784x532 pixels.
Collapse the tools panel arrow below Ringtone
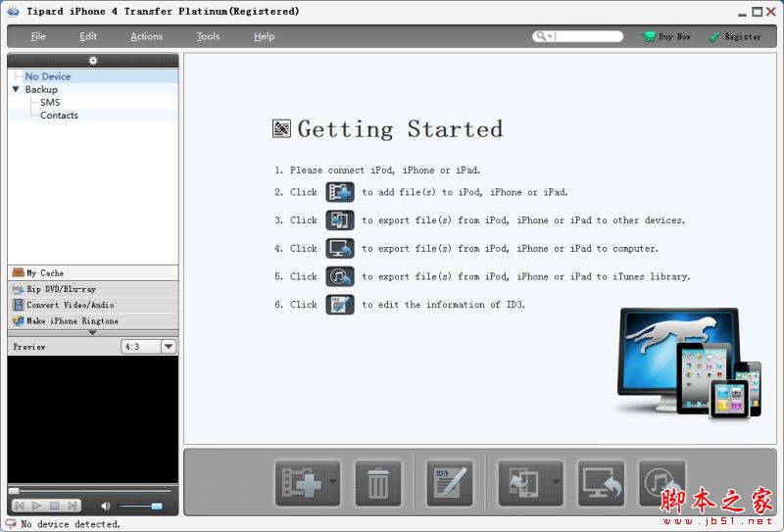pos(92,332)
